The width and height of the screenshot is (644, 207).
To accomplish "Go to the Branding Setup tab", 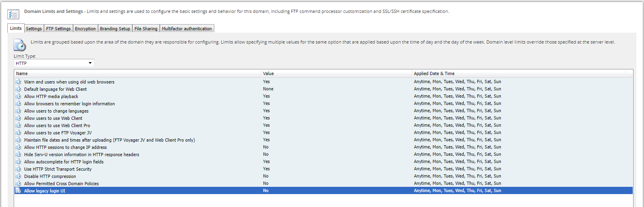I will (x=115, y=29).
